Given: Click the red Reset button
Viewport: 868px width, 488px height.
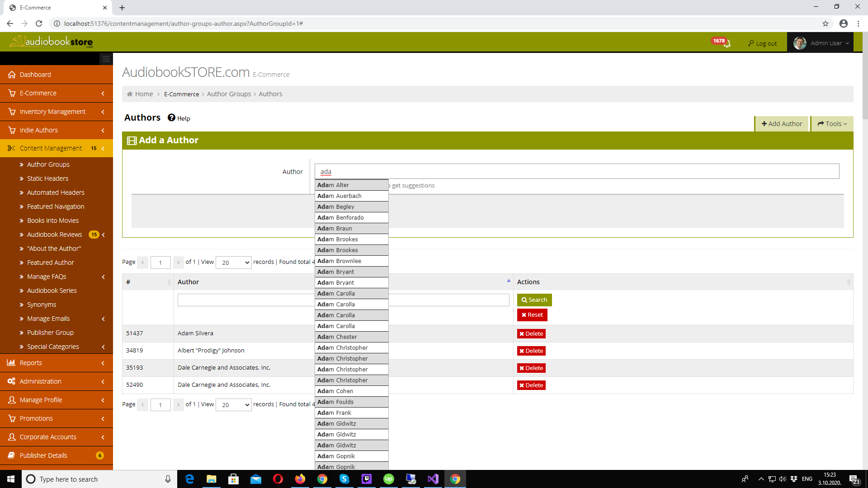Looking at the screenshot, I should point(532,315).
